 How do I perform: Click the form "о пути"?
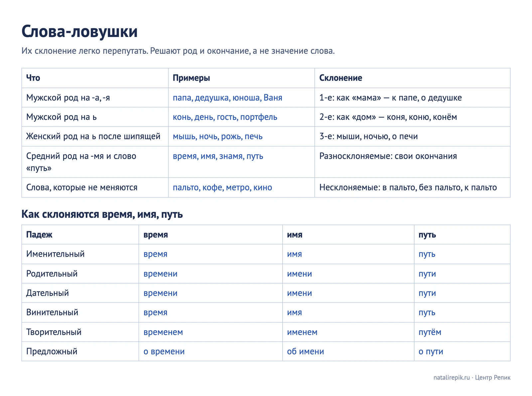click(431, 351)
